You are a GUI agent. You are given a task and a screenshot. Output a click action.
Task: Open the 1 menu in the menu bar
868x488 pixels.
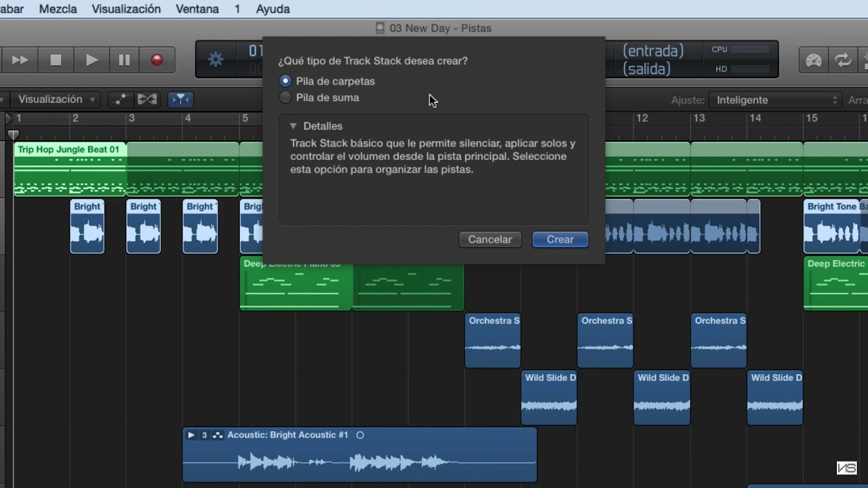tap(237, 9)
